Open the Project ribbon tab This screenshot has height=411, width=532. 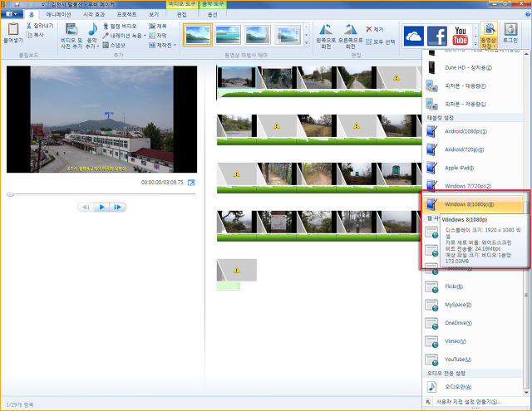(126, 15)
